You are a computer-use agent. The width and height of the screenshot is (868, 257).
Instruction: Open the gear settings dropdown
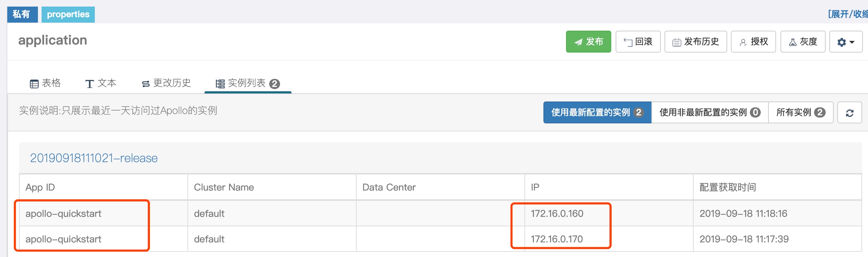(x=846, y=42)
